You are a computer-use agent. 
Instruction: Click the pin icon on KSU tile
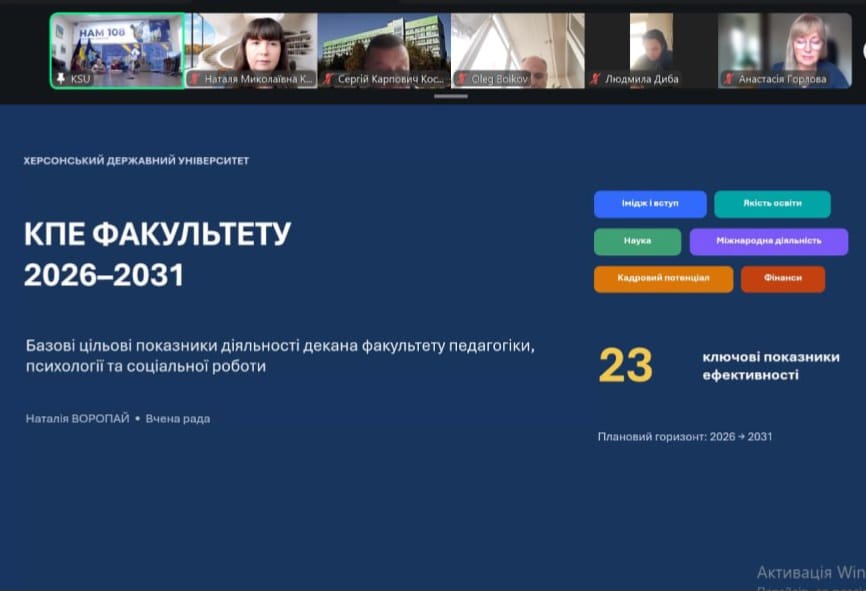tap(61, 78)
